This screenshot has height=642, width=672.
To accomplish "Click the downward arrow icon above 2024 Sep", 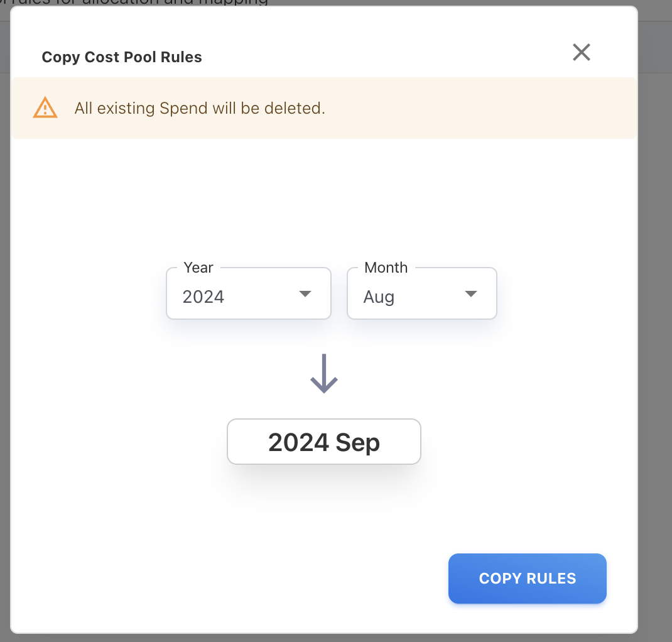I will point(324,374).
